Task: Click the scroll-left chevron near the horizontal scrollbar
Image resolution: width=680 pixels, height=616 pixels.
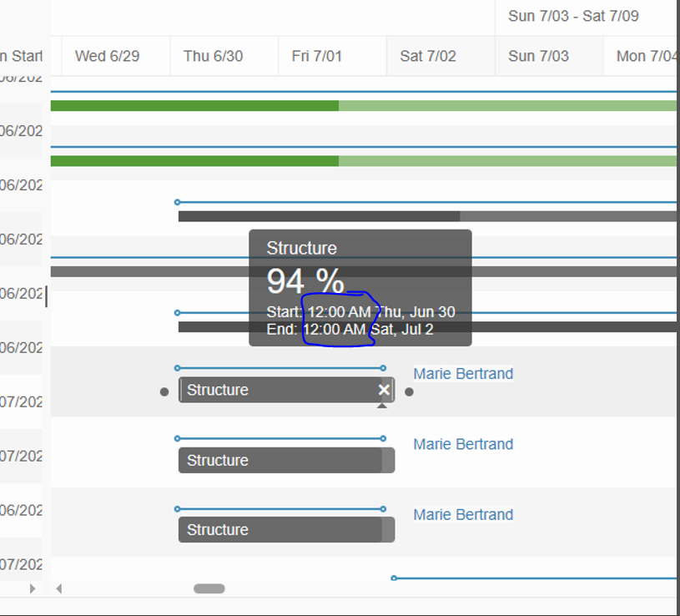Action: click(58, 588)
